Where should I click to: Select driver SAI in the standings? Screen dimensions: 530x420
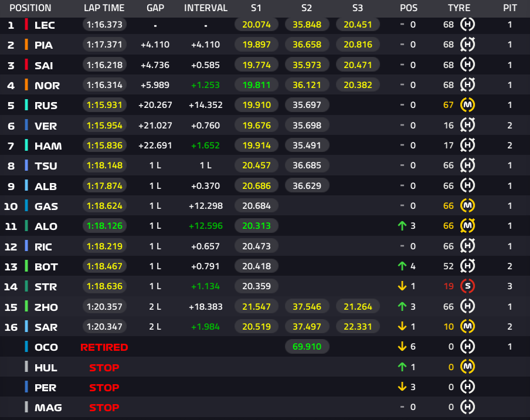(x=43, y=65)
